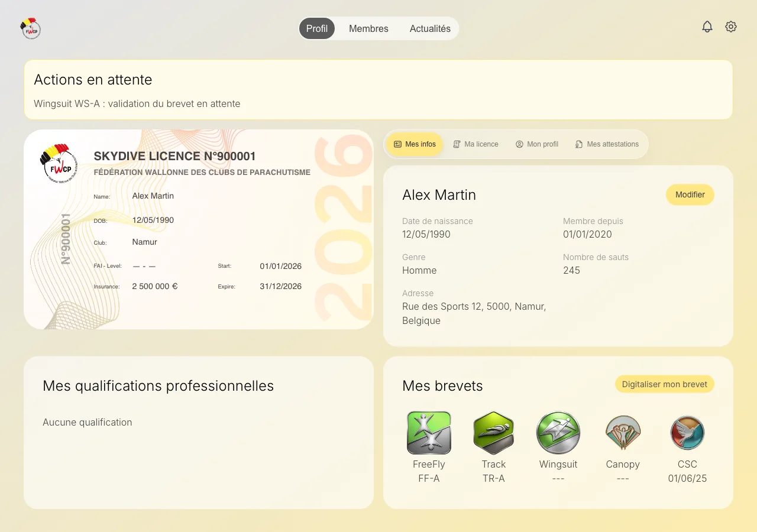This screenshot has width=757, height=532.
Task: Switch to the Profil tab
Action: tap(317, 28)
